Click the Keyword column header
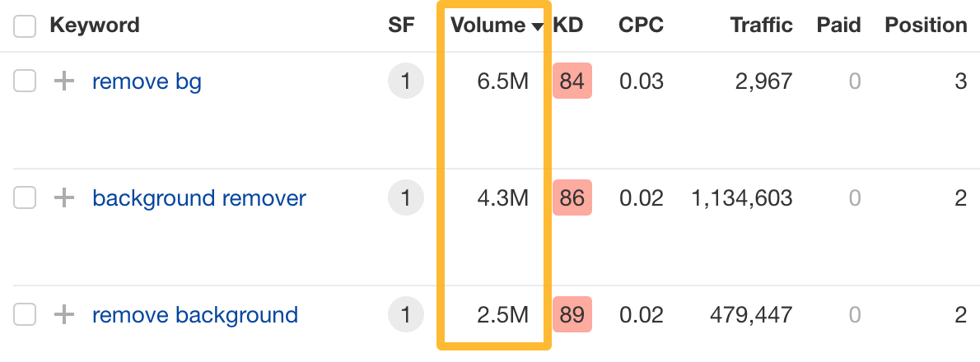Screen dimensions: 980x362 pos(95,26)
